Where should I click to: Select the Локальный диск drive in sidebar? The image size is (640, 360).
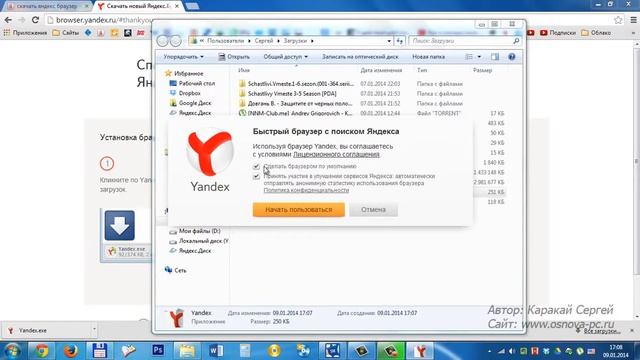coord(203,241)
